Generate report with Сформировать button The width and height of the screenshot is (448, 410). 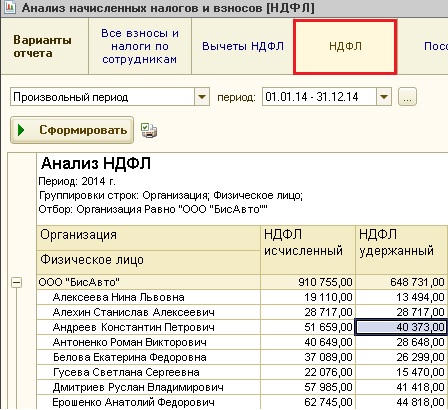tap(72, 130)
